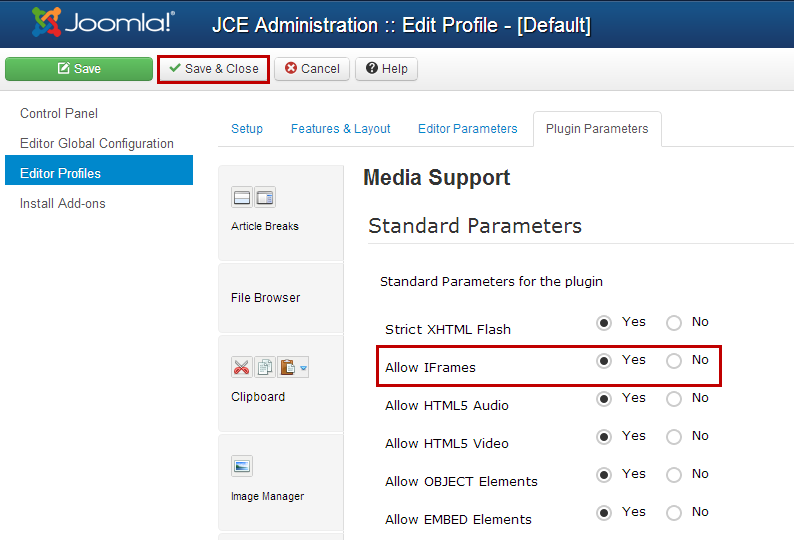Image resolution: width=794 pixels, height=540 pixels.
Task: Expand the paste dropdown arrow in Clipboard
Action: point(303,368)
